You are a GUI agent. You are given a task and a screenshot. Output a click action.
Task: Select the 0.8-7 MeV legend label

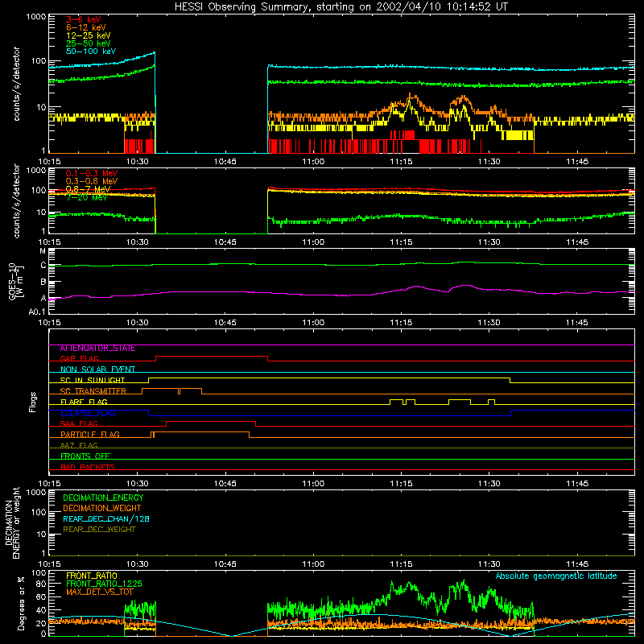pos(88,189)
